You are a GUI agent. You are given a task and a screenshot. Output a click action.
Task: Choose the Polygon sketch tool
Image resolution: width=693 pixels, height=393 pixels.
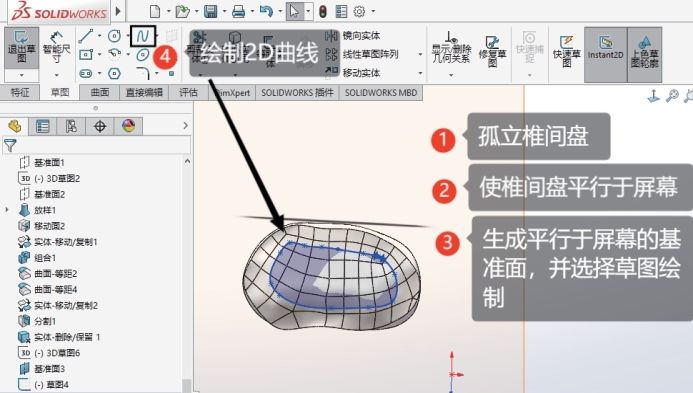(x=114, y=73)
